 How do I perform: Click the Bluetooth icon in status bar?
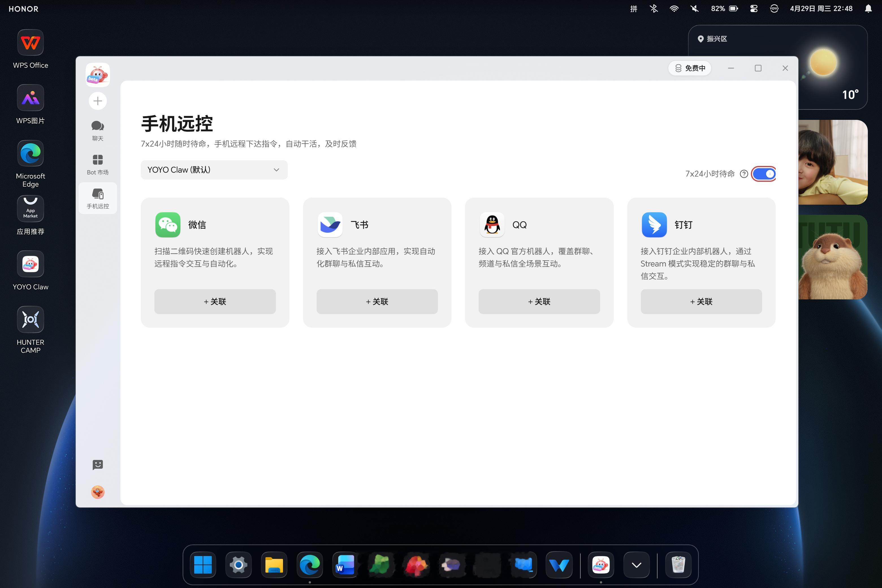tap(654, 9)
